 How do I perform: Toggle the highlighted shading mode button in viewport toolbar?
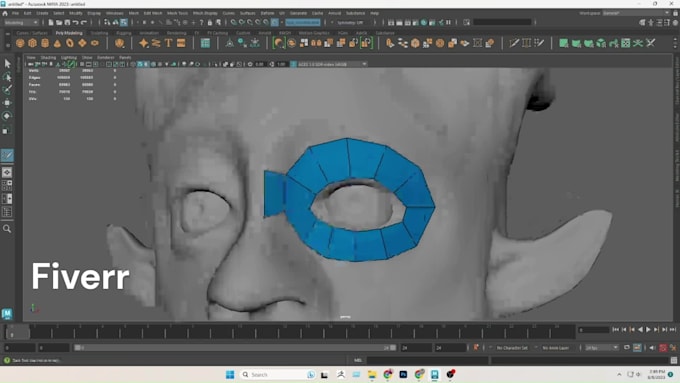(x=140, y=64)
